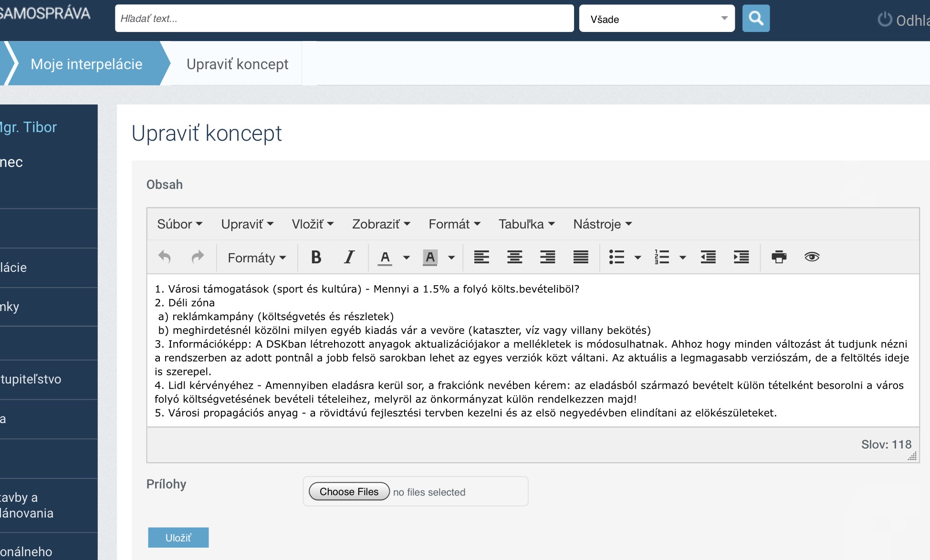
Task: Open the Súbor menu
Action: [x=180, y=224]
